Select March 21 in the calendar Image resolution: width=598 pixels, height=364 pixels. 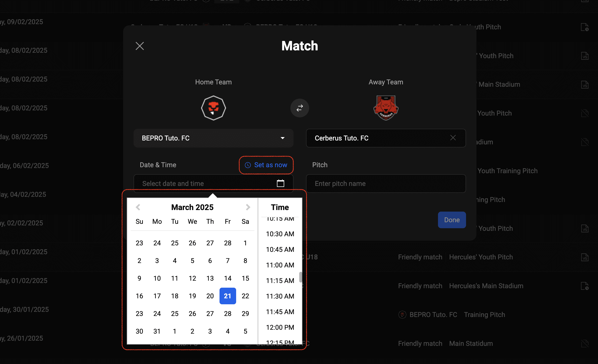(228, 296)
